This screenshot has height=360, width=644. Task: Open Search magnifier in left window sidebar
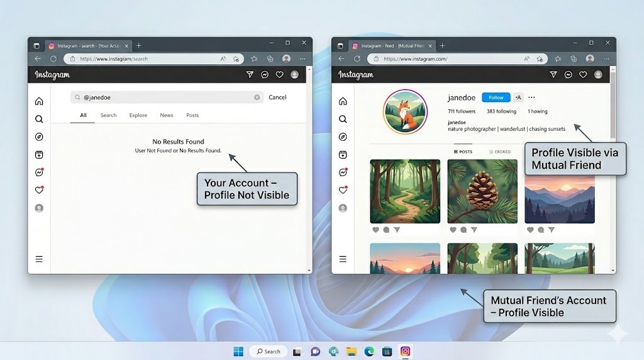tap(39, 119)
